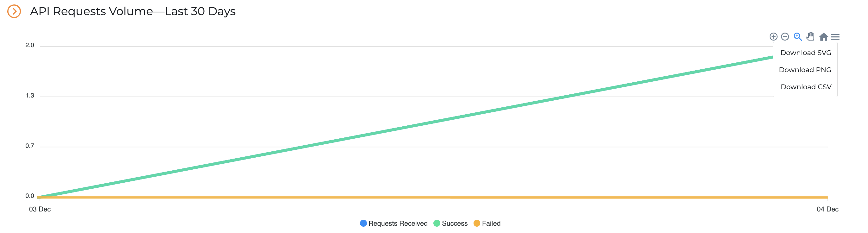Screen dimensions: 868x233
Task: Choose Download SVG from chart menu
Action: (x=805, y=53)
